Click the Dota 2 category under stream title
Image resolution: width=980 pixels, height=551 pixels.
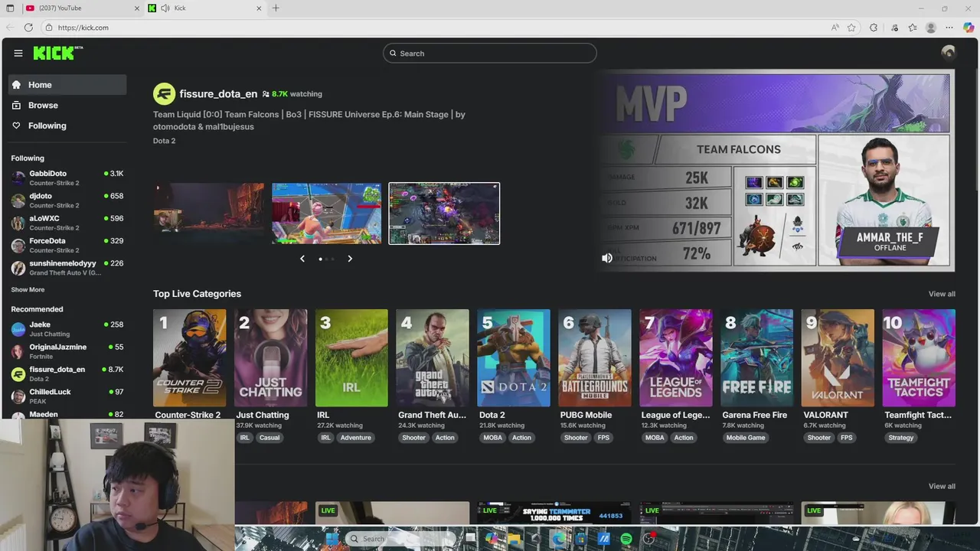164,141
